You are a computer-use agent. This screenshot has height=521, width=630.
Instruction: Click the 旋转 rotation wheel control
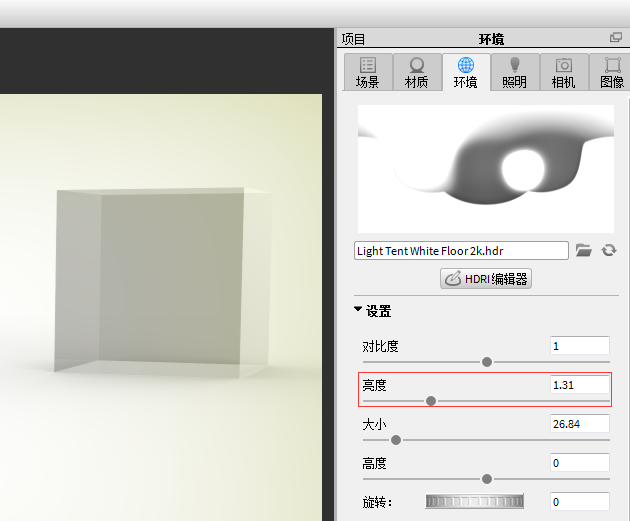(475, 501)
